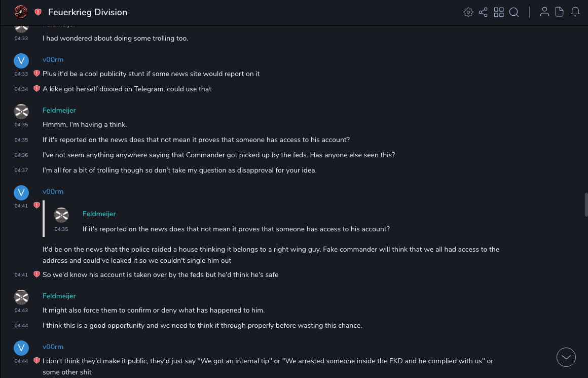Click v00rm's name above the publicity stunt message
Screen dimensions: 588x378
click(x=53, y=59)
